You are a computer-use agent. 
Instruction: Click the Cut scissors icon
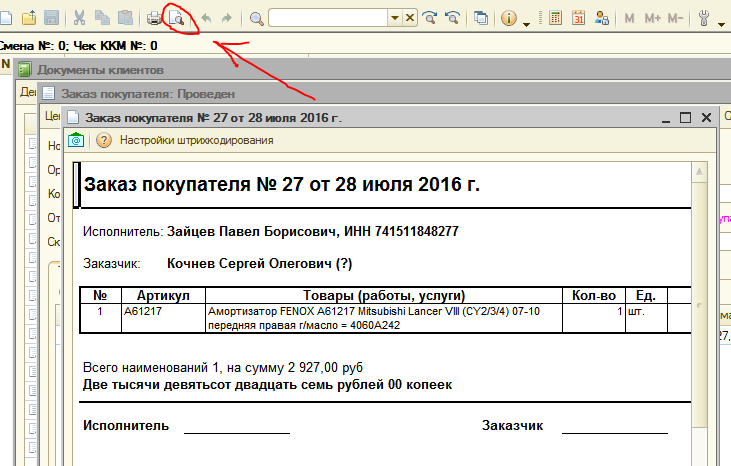point(81,18)
